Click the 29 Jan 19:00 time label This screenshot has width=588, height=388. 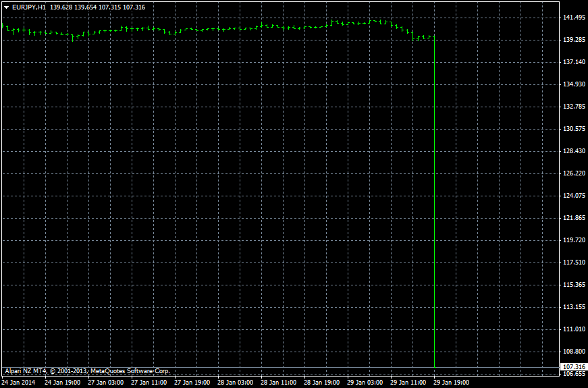click(x=451, y=383)
